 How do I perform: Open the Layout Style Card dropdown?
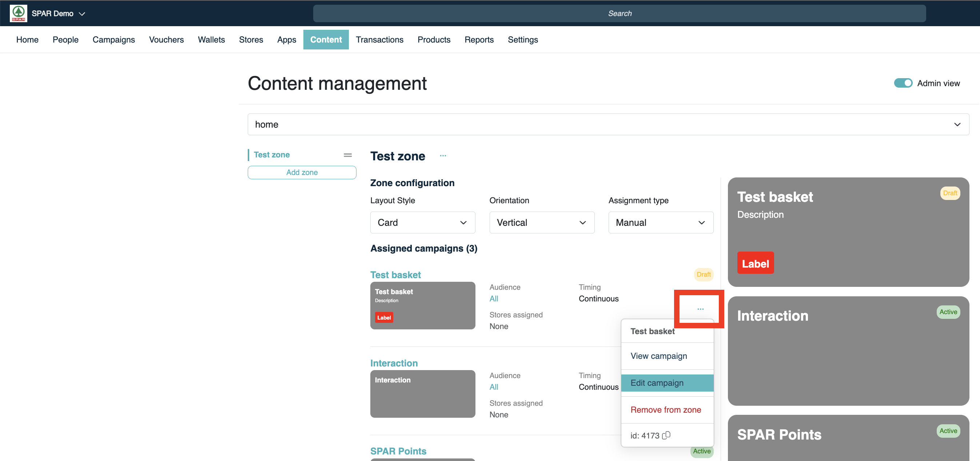click(422, 223)
